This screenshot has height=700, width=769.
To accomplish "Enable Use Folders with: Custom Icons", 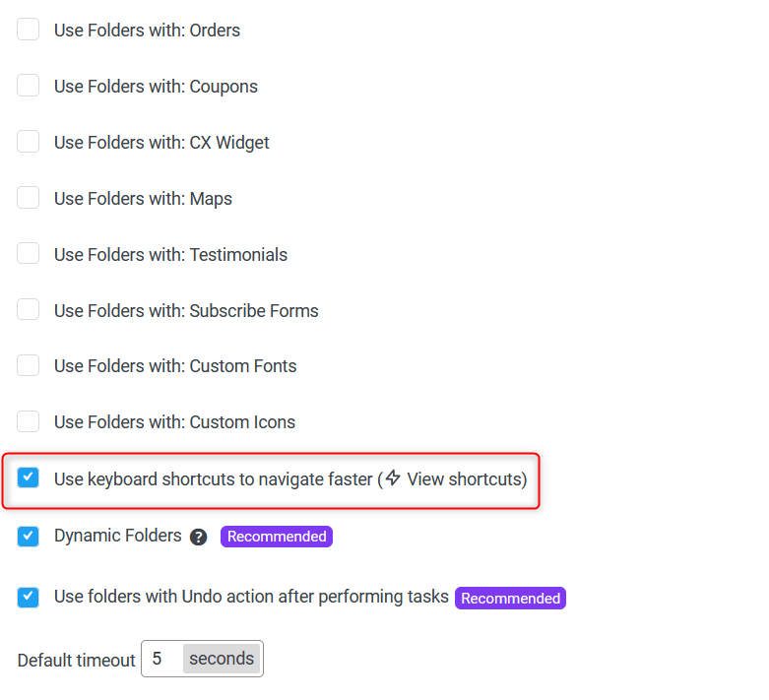I will click(x=28, y=421).
